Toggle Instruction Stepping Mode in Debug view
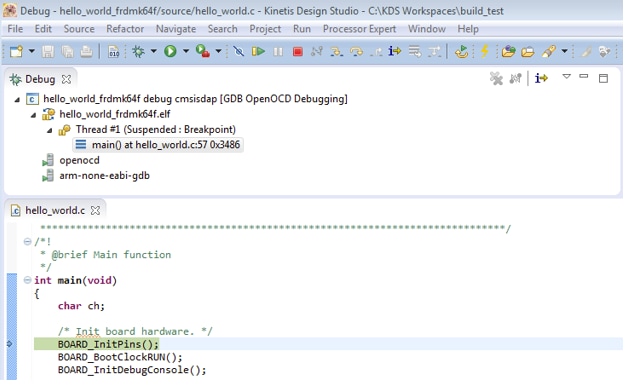This screenshot has width=627, height=385. click(541, 78)
